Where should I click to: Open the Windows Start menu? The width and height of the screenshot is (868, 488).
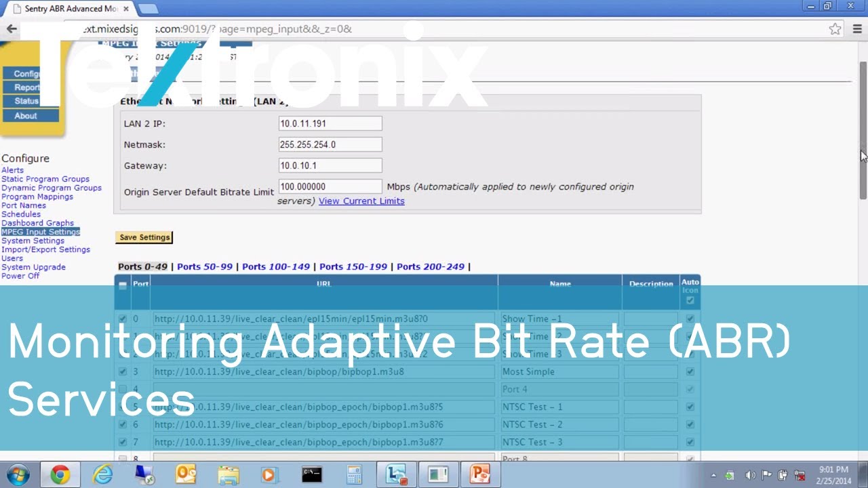coord(18,474)
